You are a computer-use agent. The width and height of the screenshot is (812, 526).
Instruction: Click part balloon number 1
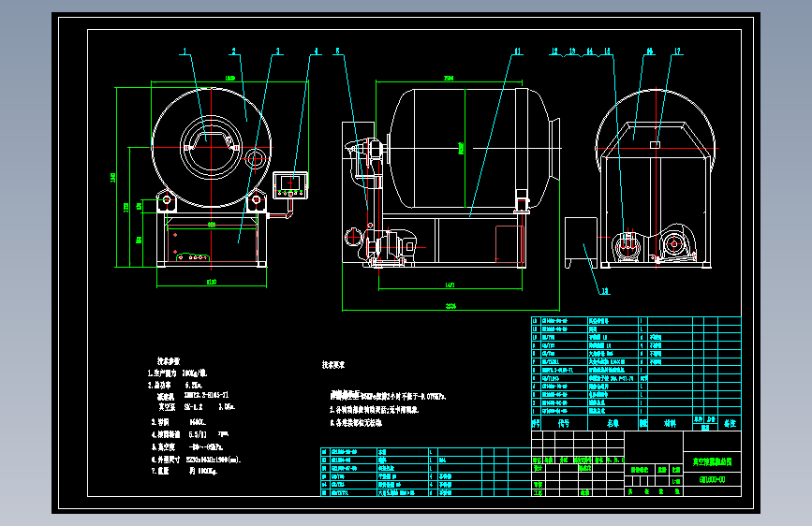(185, 51)
